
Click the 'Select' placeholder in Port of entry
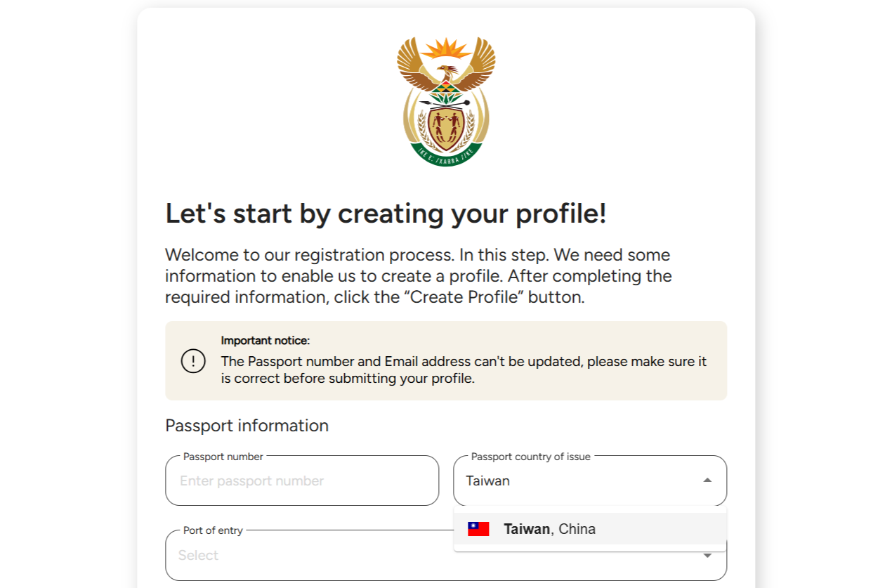click(198, 556)
